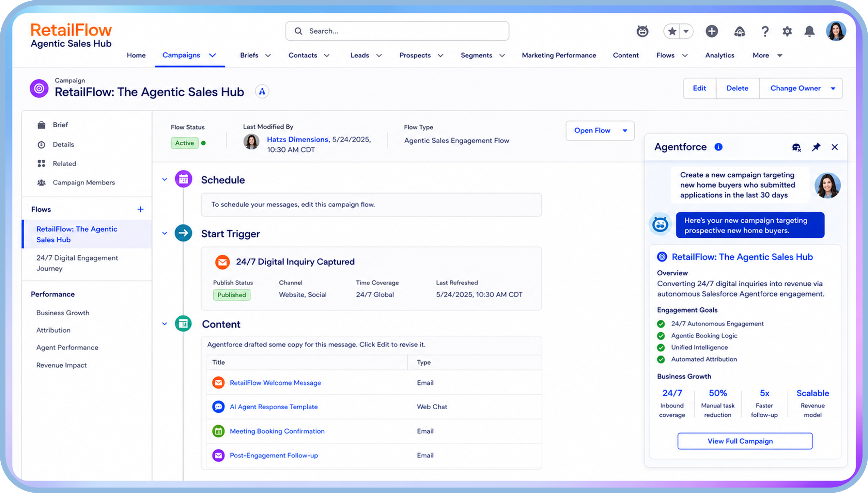This screenshot has width=868, height=493.
Task: Click the Change Owner button
Action: pyautogui.click(x=795, y=88)
